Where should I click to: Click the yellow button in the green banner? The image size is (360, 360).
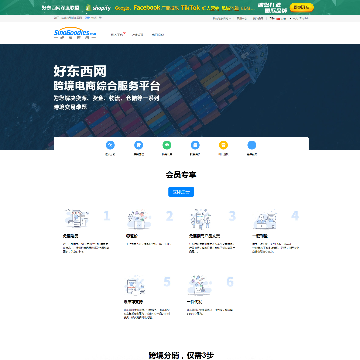(x=302, y=7)
